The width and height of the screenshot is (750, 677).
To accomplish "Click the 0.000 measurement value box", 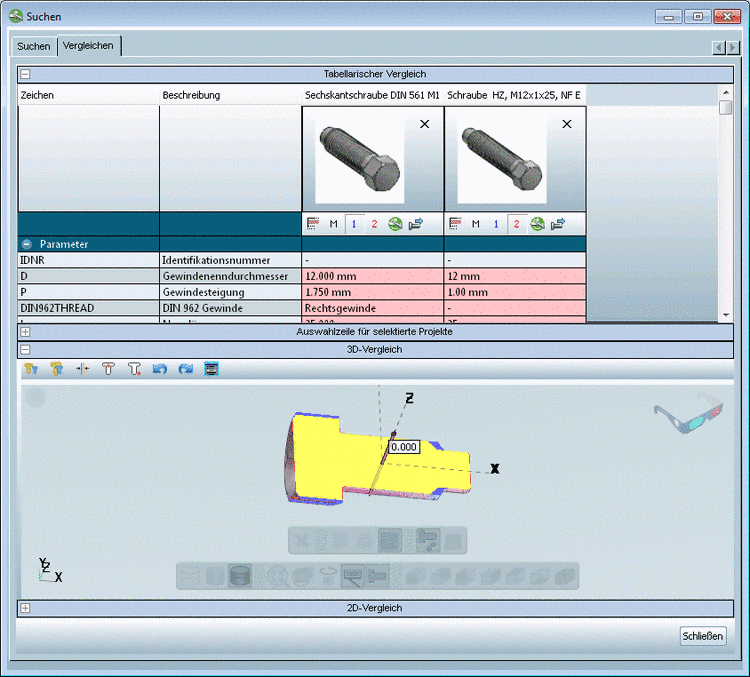I will 404,447.
